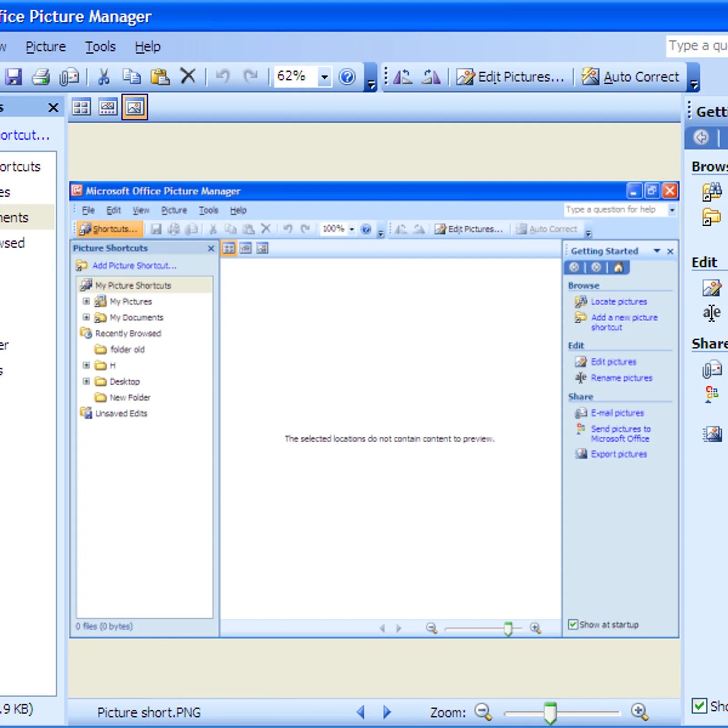Open the 62% zoom level dropdown
This screenshot has height=728, width=728.
click(x=324, y=76)
